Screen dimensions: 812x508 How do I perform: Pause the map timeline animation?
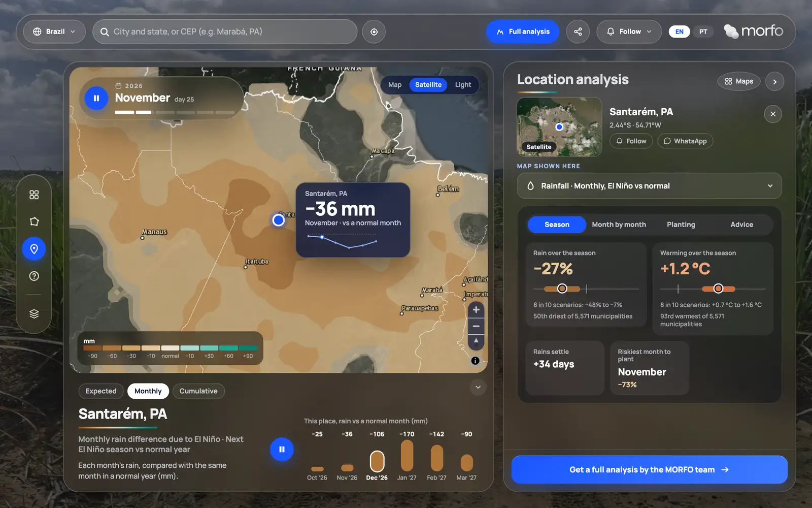96,98
